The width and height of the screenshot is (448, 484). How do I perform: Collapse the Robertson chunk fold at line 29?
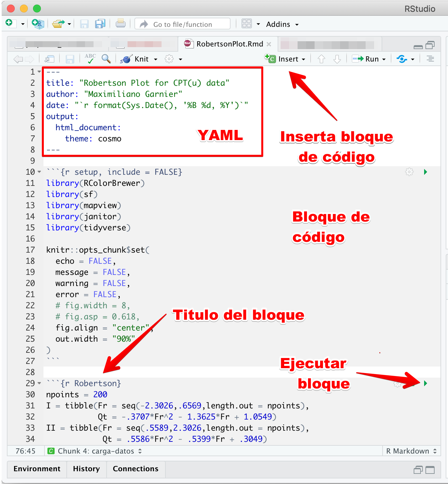(39, 383)
